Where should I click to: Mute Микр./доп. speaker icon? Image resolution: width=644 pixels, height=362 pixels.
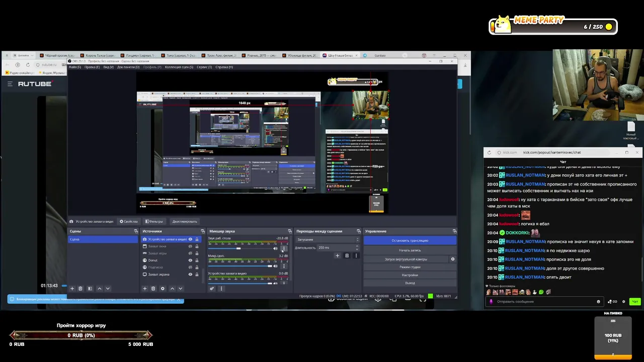point(275,266)
